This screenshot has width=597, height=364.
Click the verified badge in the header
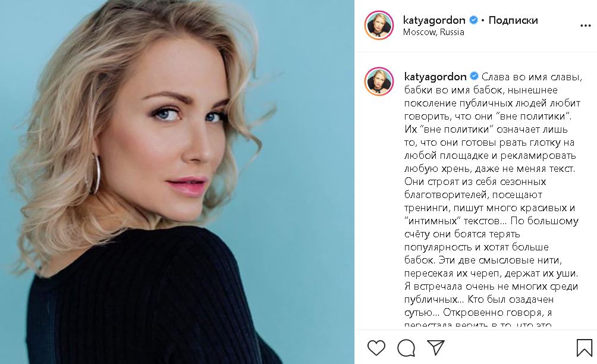click(473, 20)
